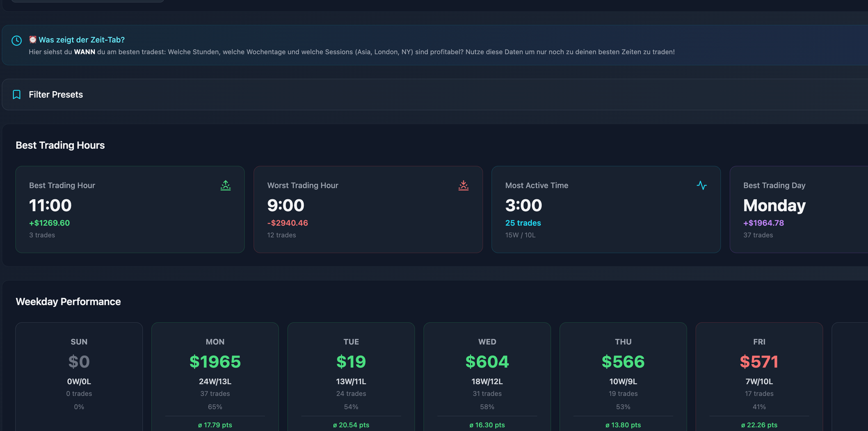Click the 'ø 17.79 pts' average on Monday
The height and width of the screenshot is (431, 868).
click(x=215, y=425)
